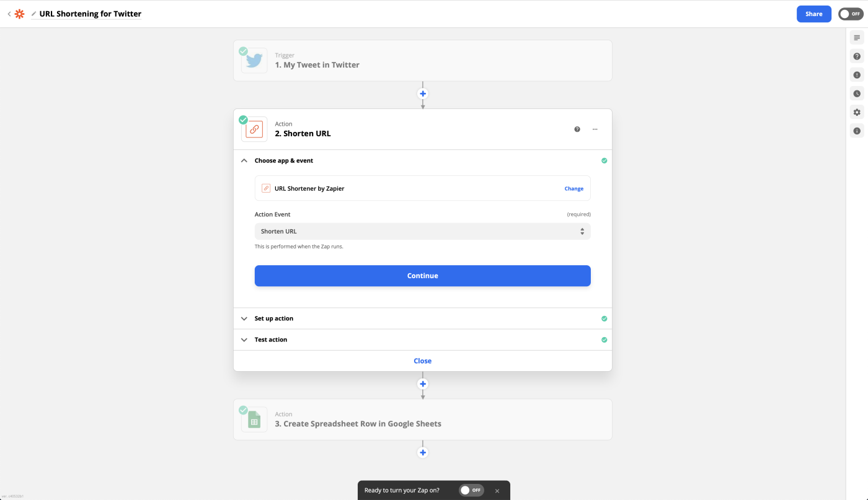Change the URL Shortener by Zapier app
Viewport: 868px width, 500px height.
pyautogui.click(x=573, y=188)
